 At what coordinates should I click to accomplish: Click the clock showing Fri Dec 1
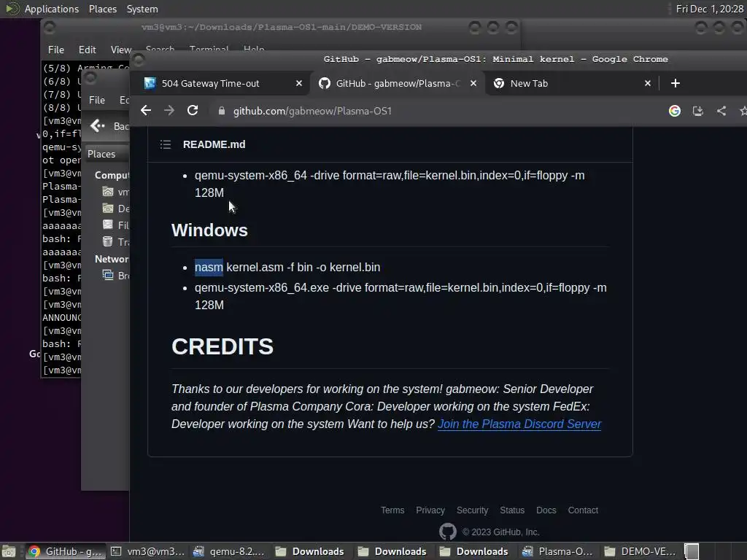pos(709,9)
